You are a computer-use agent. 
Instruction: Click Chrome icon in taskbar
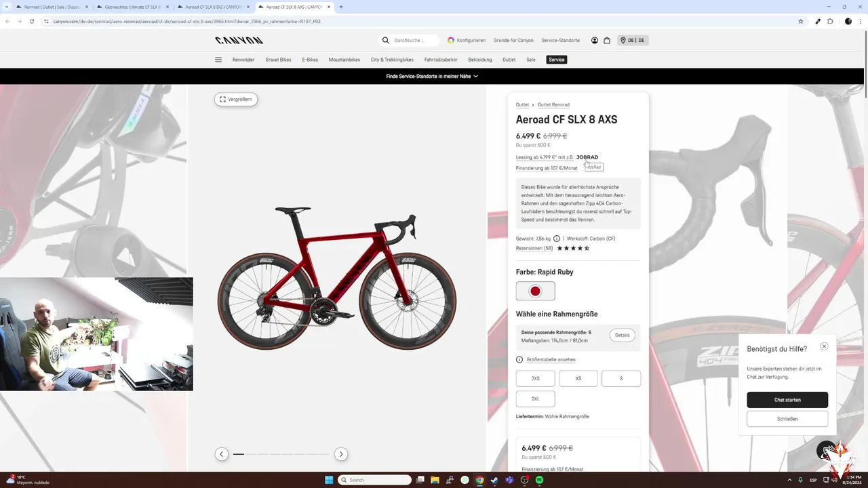[479, 480]
